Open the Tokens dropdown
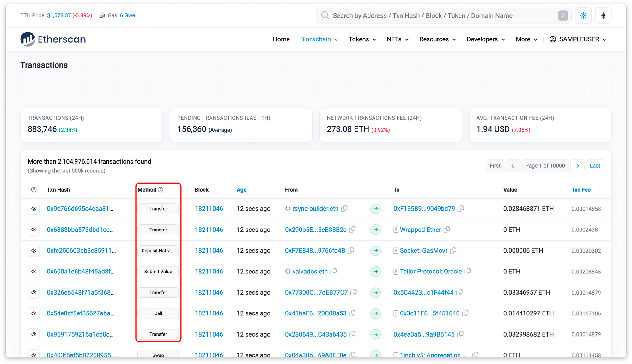Viewport: 632px width, 364px height. pyautogui.click(x=362, y=39)
